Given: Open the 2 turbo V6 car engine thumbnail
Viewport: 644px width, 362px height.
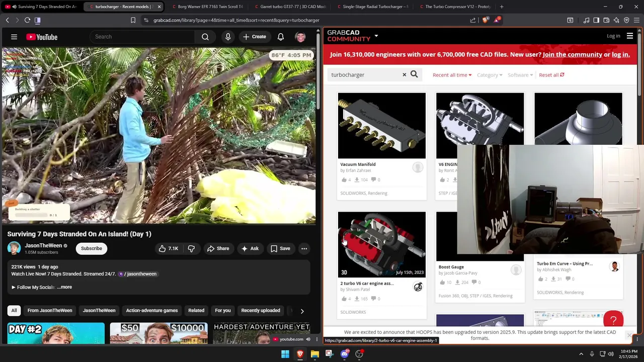Looking at the screenshot, I should (381, 244).
